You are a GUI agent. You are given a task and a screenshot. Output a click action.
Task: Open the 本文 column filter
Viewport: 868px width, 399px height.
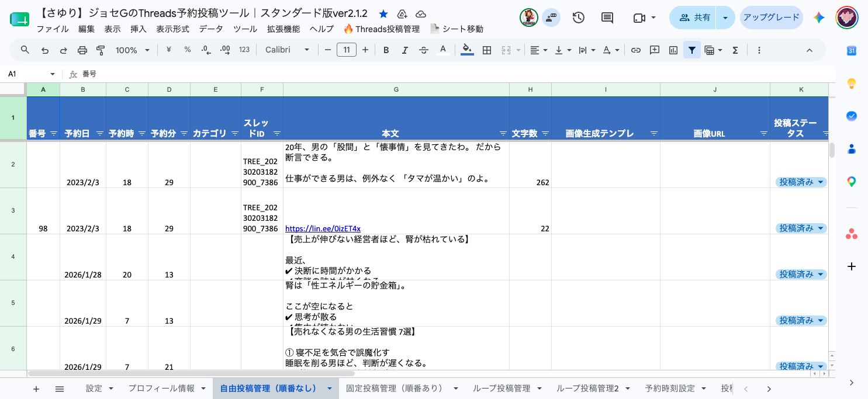[503, 134]
